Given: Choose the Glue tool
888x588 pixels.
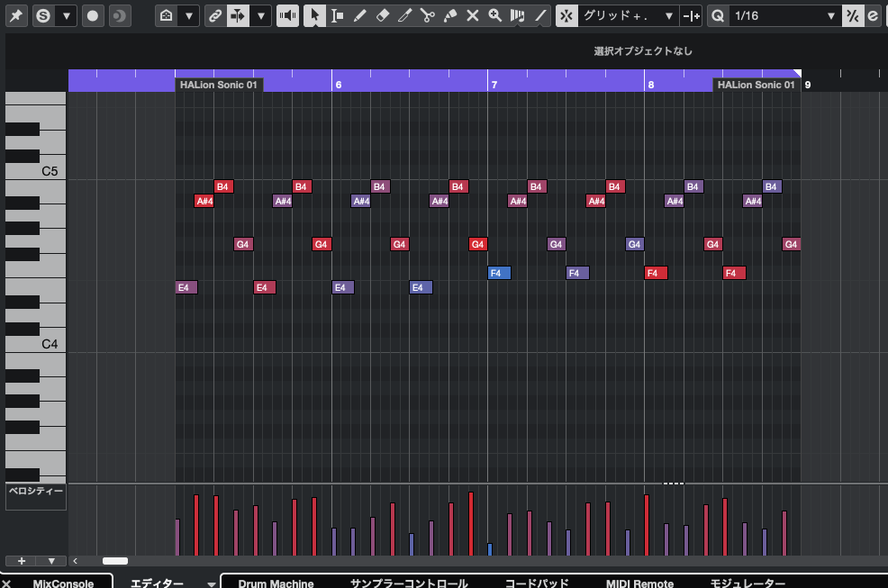Looking at the screenshot, I should 450,15.
